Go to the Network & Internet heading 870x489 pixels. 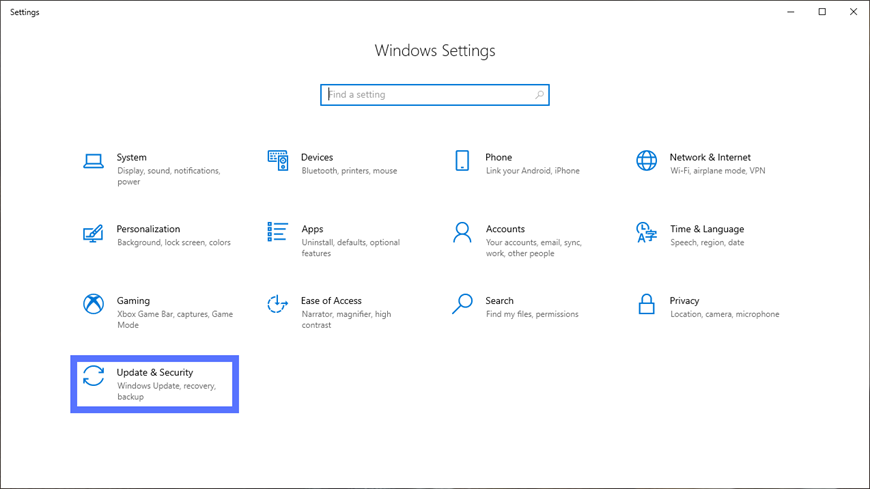pyautogui.click(x=710, y=158)
